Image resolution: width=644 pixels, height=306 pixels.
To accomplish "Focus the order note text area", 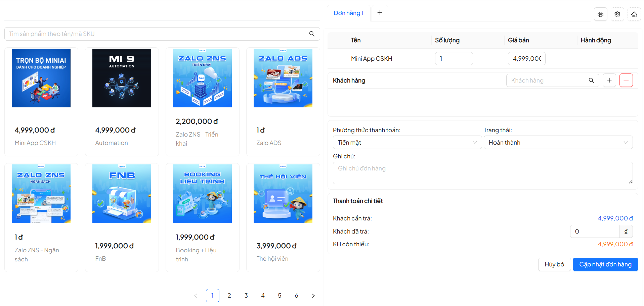I will click(x=482, y=173).
